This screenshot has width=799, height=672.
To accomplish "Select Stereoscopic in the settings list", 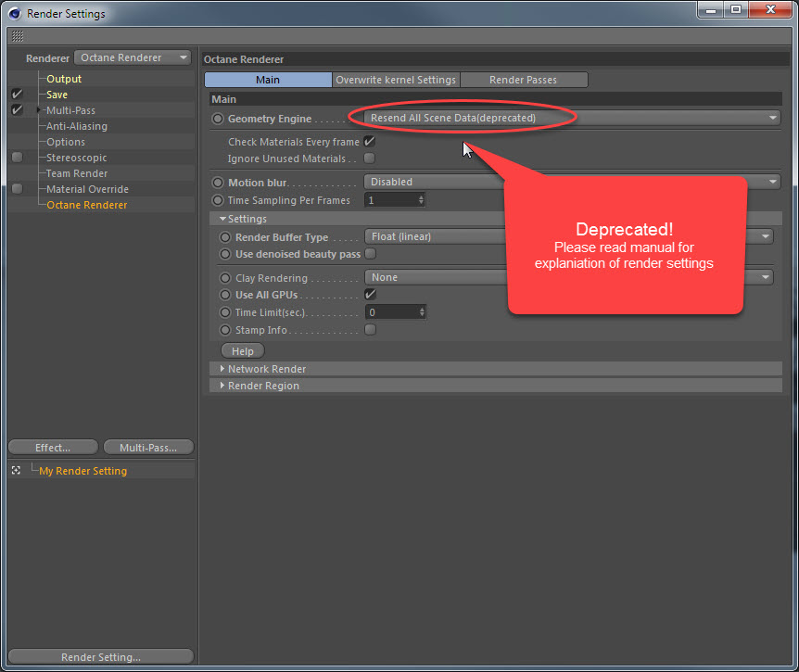I will click(x=77, y=158).
